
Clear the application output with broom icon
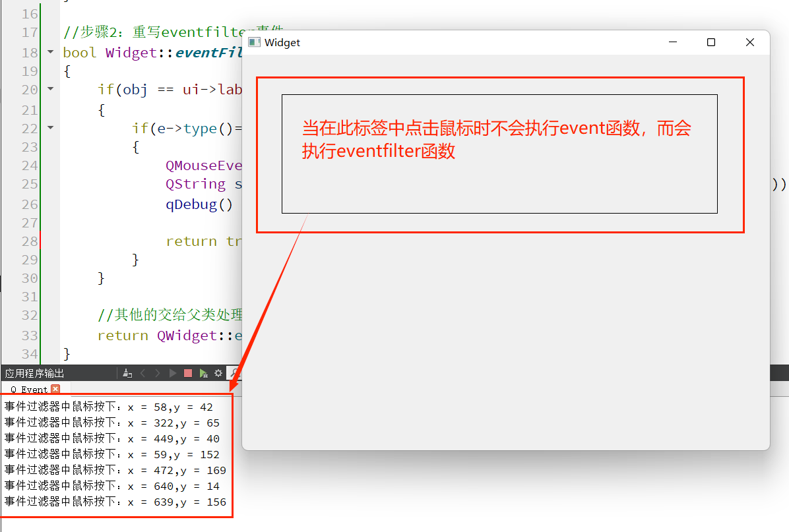[127, 373]
